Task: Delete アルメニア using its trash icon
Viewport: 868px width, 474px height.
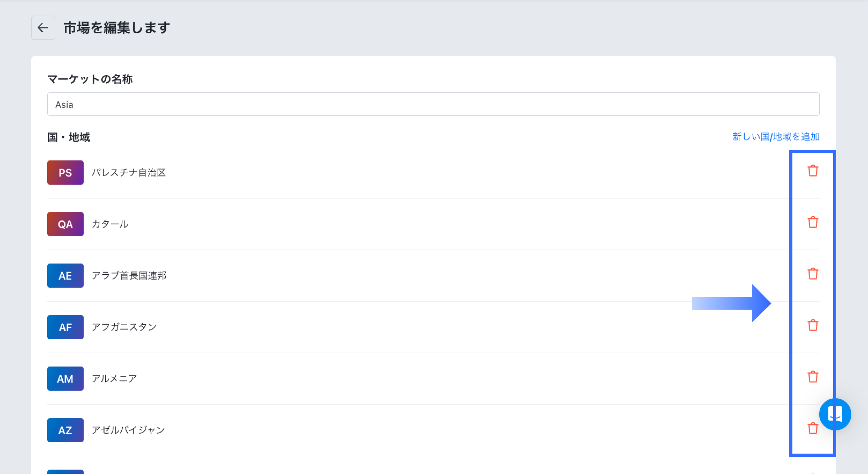Action: click(x=813, y=377)
